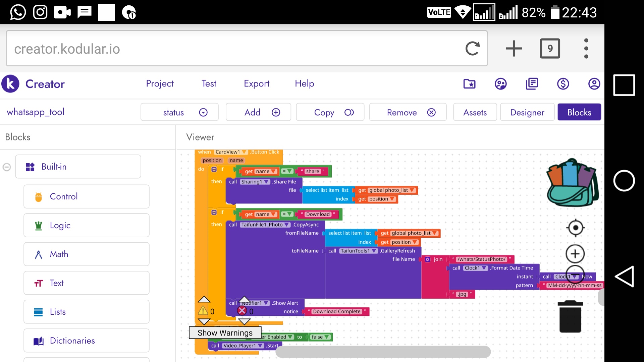Image resolution: width=644 pixels, height=362 pixels.
Task: Zoom out the blocks workspace
Action: [575, 274]
